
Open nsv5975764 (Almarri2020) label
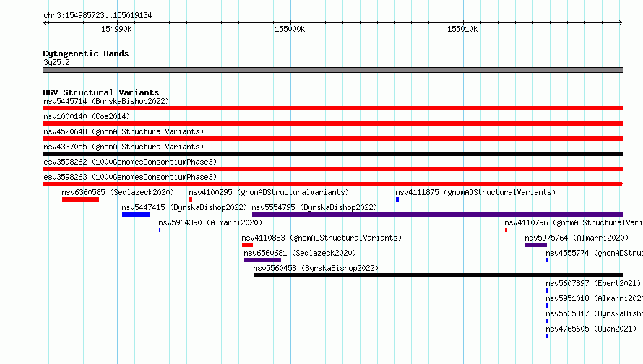[x=576, y=238]
